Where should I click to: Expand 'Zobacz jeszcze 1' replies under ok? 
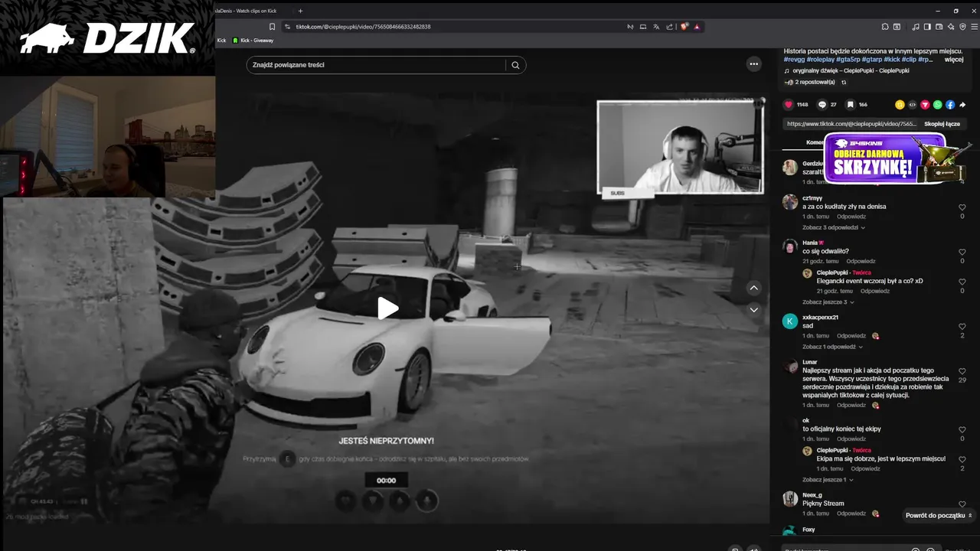point(828,480)
